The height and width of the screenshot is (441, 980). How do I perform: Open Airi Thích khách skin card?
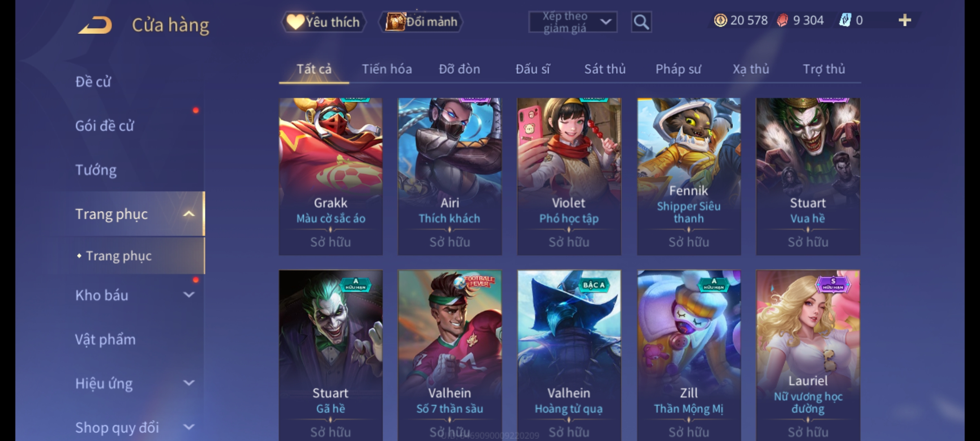(x=450, y=176)
